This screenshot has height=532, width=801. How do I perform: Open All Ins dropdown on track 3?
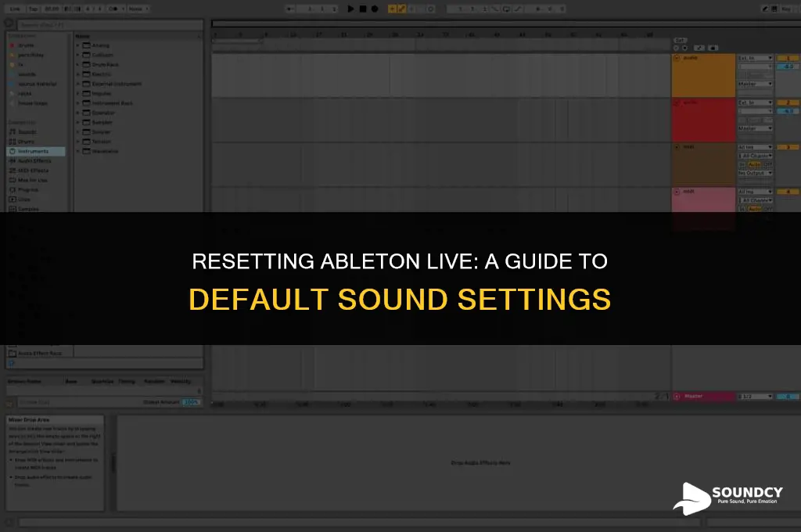click(755, 147)
